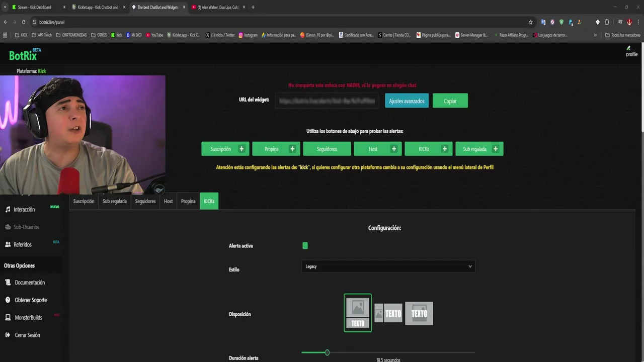Open Todos los marcadores folder
The width and height of the screenshot is (644, 362).
623,35
